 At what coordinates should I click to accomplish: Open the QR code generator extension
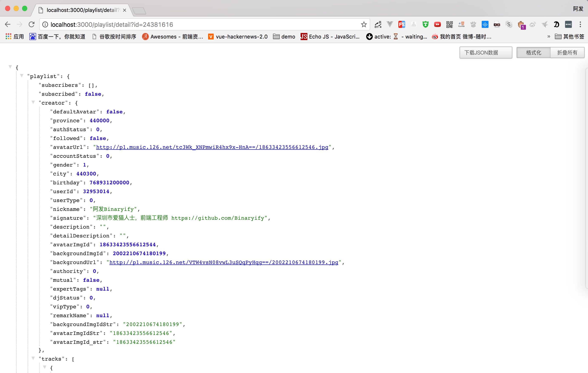449,24
